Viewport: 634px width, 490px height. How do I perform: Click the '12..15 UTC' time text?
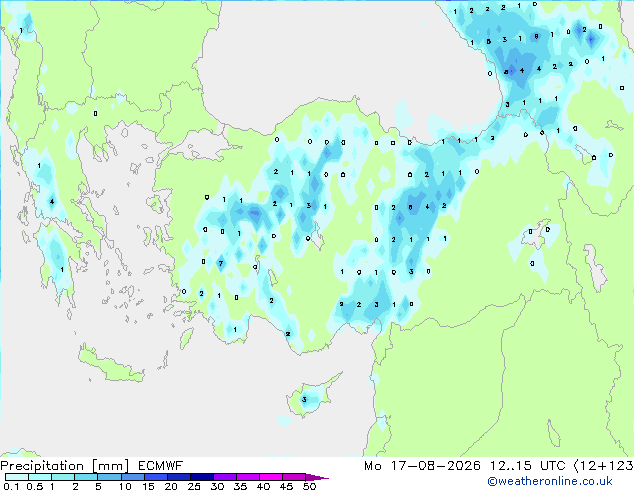point(527,466)
